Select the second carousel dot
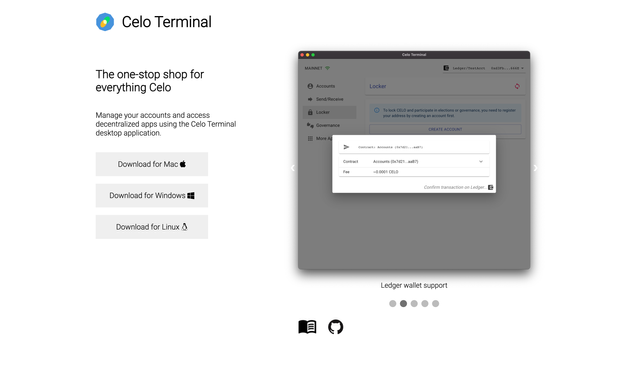The image size is (640, 366). coord(403,304)
